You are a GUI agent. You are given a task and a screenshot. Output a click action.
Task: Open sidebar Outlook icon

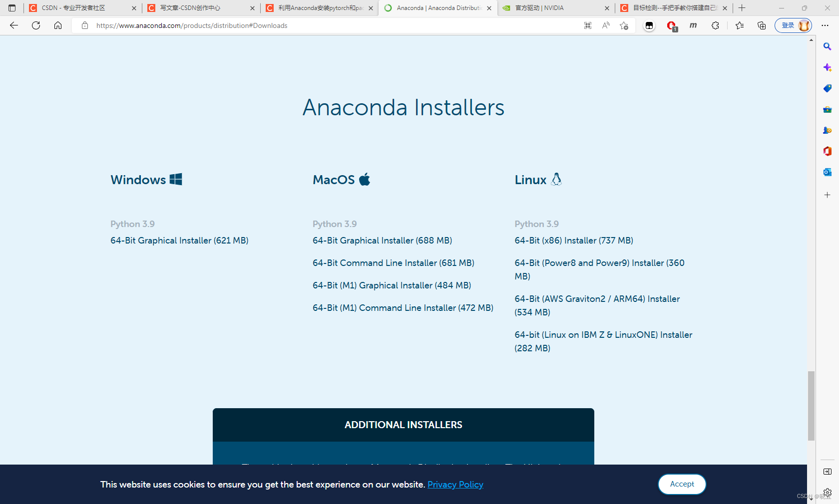[x=828, y=172]
